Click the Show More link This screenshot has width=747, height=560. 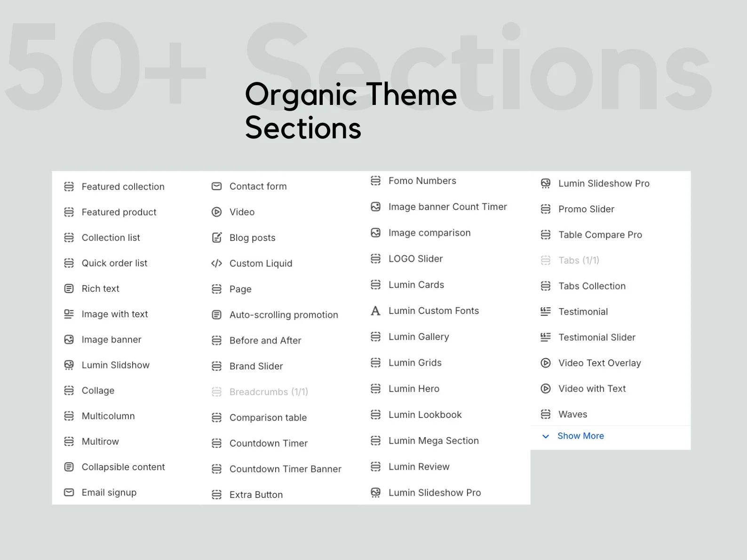point(580,436)
